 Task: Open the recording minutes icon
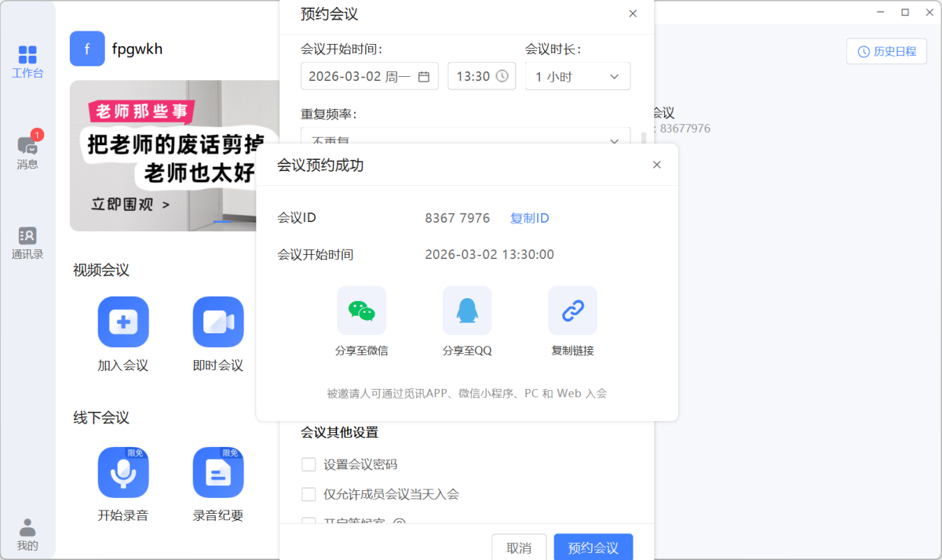[x=218, y=472]
